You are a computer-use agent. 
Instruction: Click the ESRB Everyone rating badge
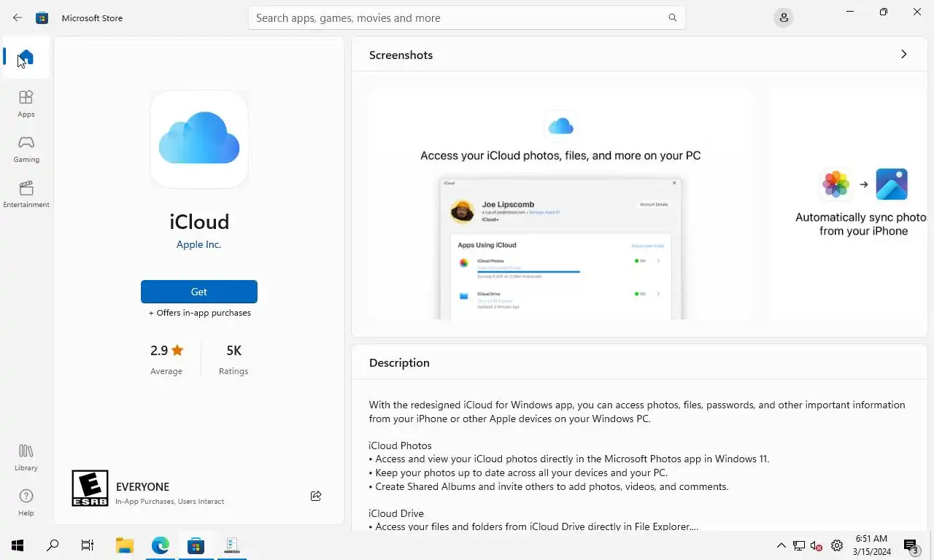(90, 488)
